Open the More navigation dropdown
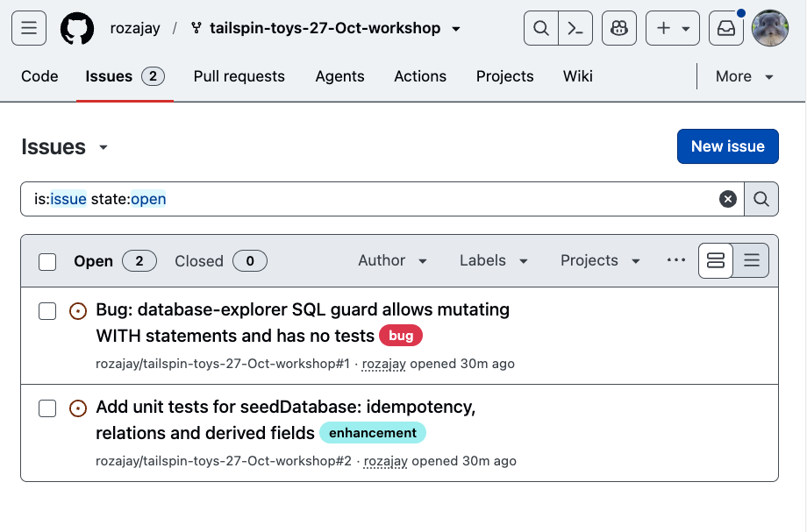This screenshot has width=807, height=532. (744, 76)
